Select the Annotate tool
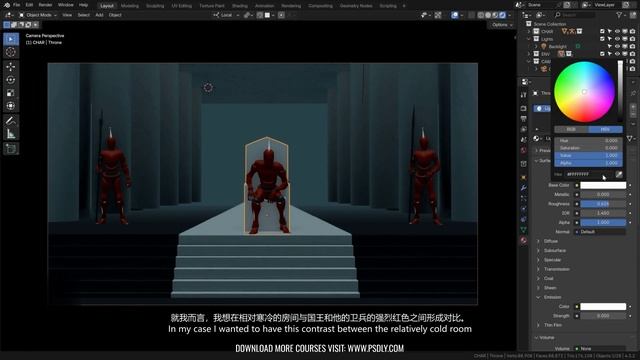Image resolution: width=640 pixels, height=360 pixels. [x=11, y=120]
